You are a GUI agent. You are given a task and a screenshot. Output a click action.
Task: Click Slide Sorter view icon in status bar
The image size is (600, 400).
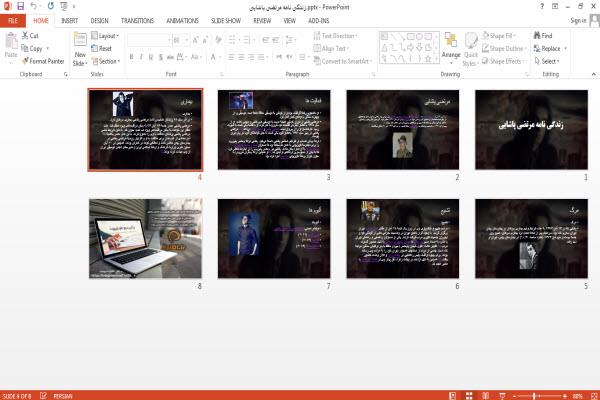point(469,396)
